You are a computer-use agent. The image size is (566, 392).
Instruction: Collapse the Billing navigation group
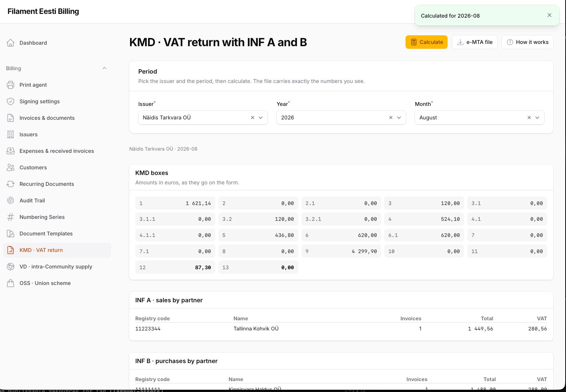tap(104, 68)
